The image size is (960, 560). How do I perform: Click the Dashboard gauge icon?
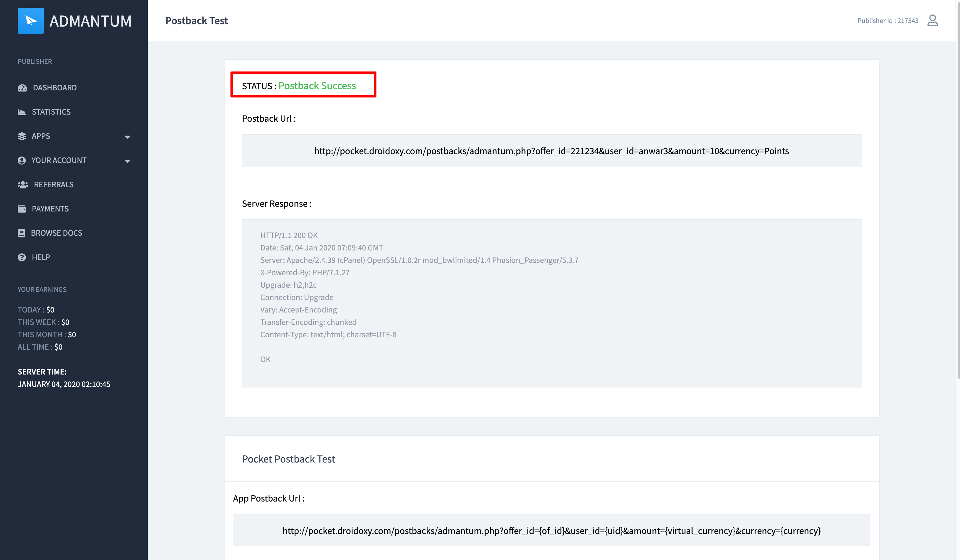22,88
